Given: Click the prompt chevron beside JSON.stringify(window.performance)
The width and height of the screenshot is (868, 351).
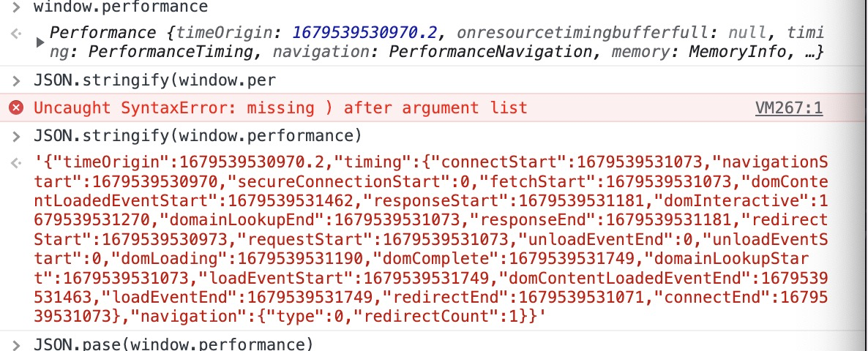Looking at the screenshot, I should click(x=15, y=136).
